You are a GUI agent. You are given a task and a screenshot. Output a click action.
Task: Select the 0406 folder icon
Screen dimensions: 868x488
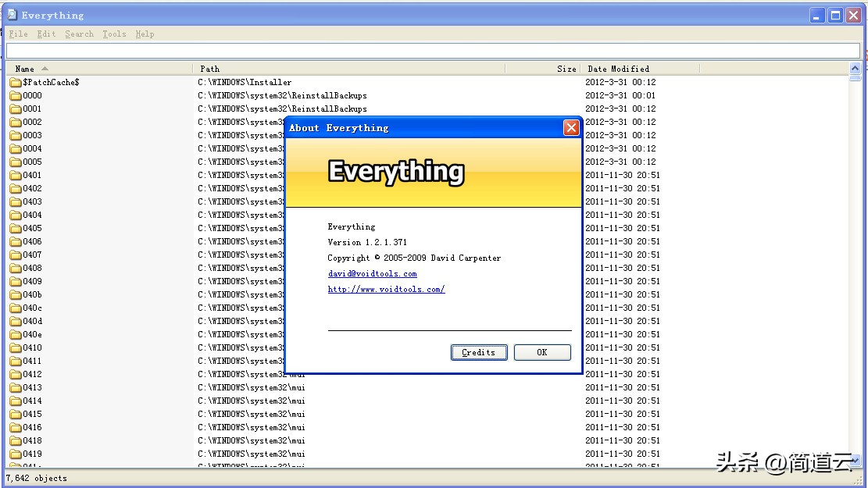16,242
